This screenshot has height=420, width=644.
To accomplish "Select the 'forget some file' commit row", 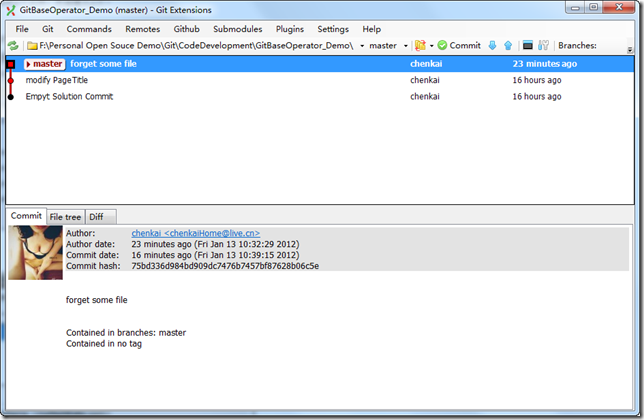I will 320,64.
